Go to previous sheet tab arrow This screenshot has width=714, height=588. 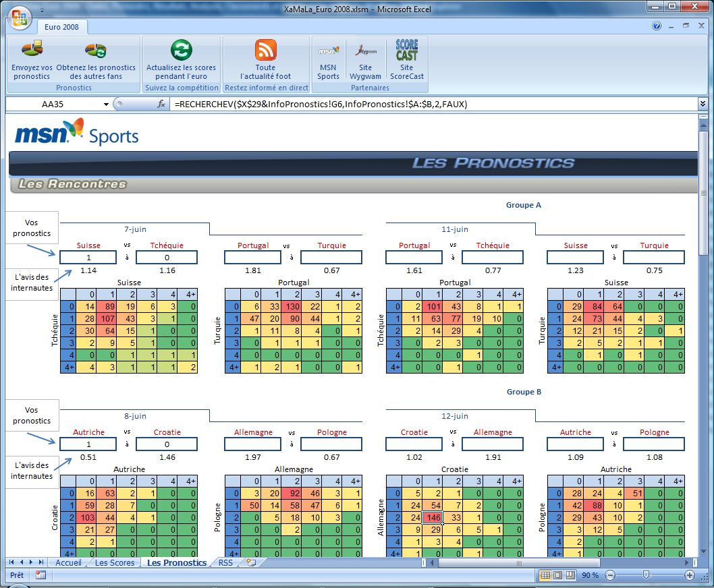[x=21, y=562]
